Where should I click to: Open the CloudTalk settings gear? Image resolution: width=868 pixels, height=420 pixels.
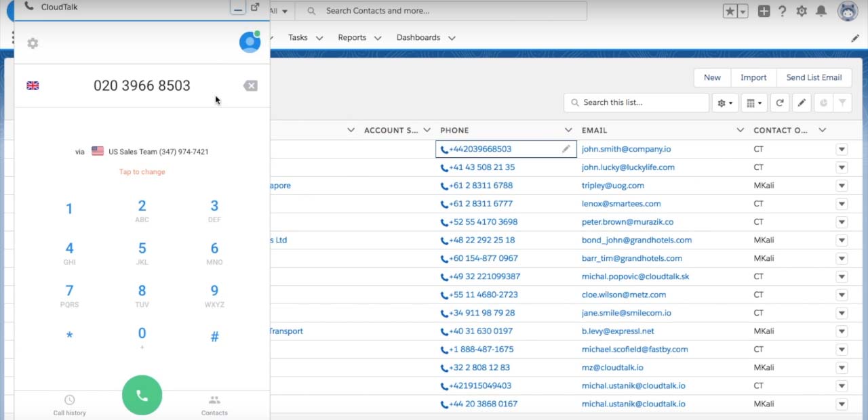pyautogui.click(x=33, y=42)
